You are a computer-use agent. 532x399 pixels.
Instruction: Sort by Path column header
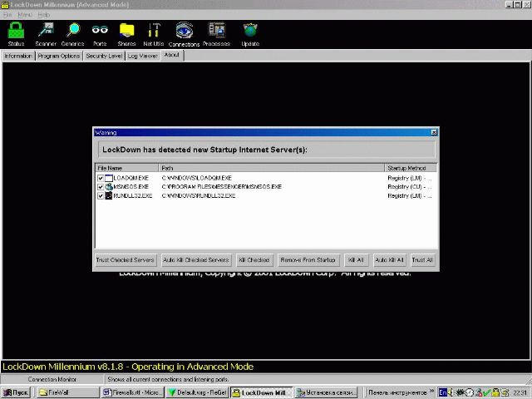[272, 168]
